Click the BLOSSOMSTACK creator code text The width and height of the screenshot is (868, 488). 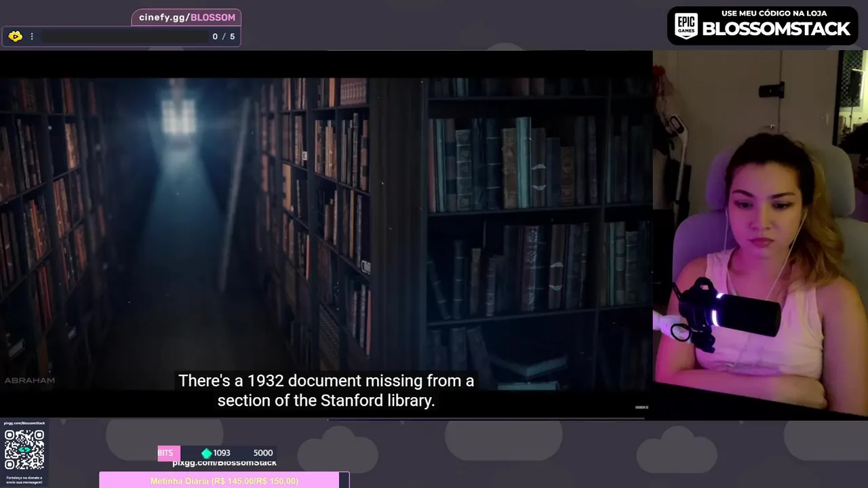pyautogui.click(x=776, y=29)
